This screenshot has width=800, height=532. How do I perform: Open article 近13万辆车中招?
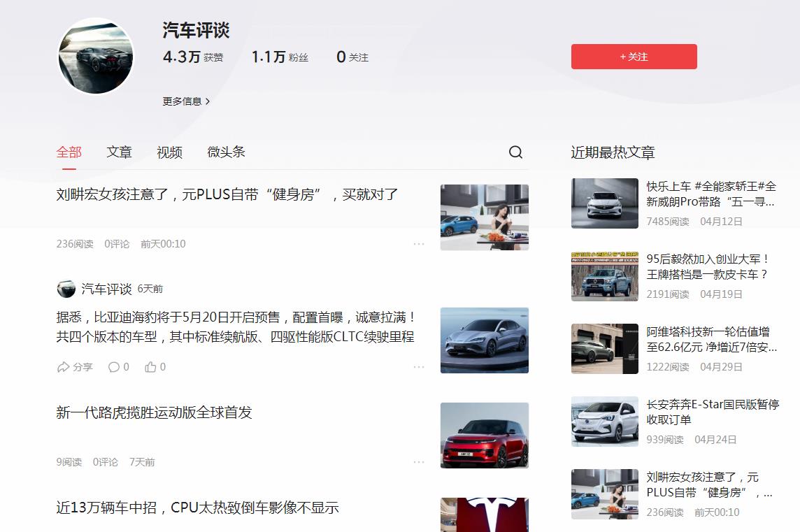pyautogui.click(x=197, y=508)
